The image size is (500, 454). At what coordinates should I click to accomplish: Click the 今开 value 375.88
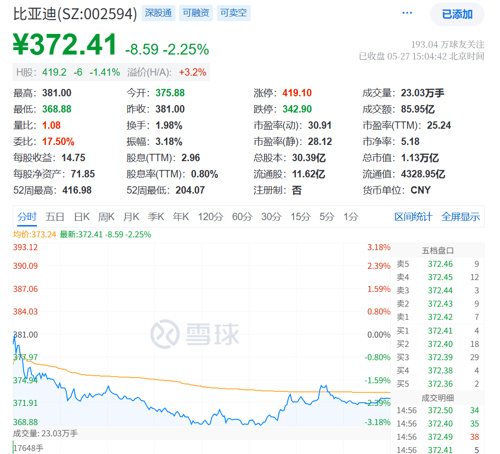tap(170, 93)
